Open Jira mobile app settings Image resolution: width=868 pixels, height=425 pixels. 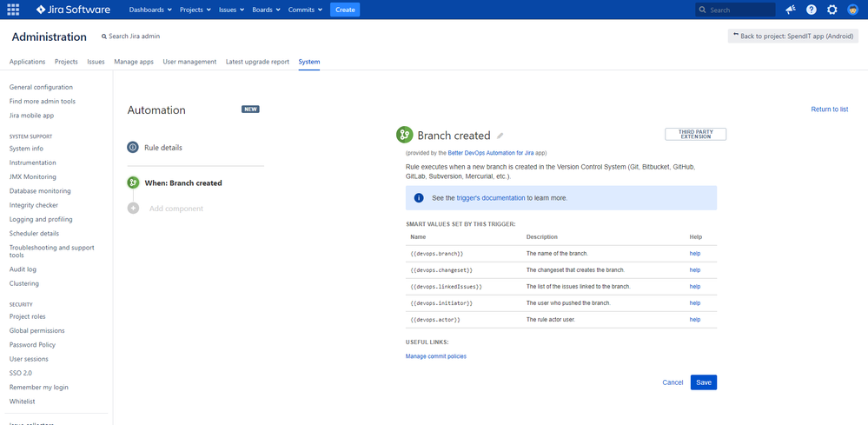(31, 116)
